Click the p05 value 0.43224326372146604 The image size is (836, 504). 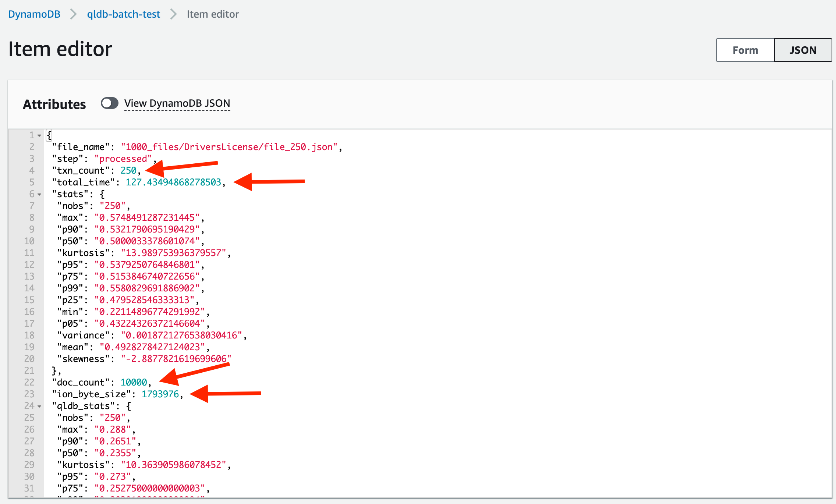150,324
